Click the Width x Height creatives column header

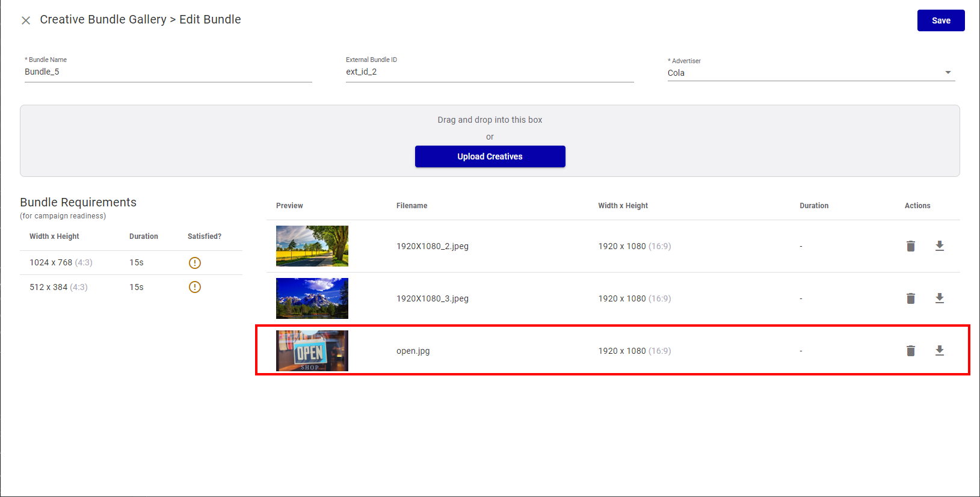pos(623,206)
